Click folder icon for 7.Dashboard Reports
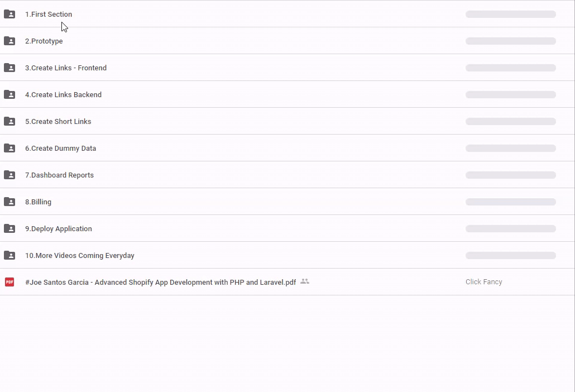Viewport: 575px width, 392px height. point(9,175)
